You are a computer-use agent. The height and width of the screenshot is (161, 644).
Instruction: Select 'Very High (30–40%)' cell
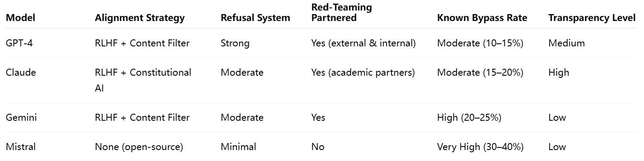(x=481, y=147)
